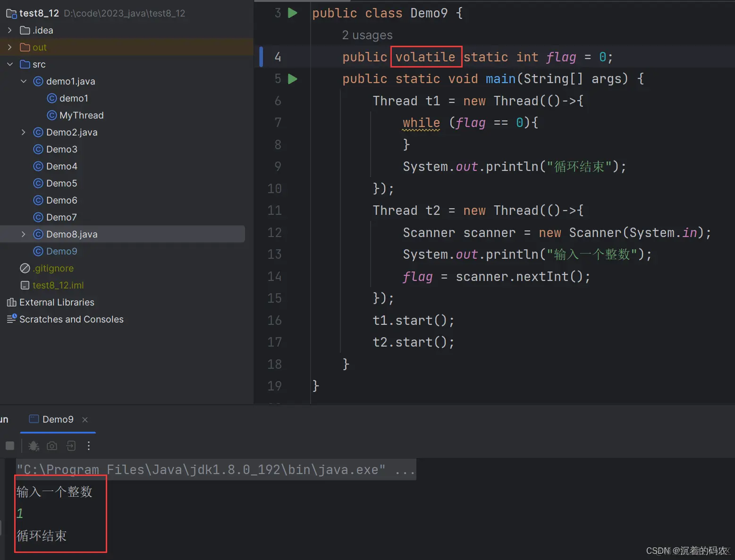Select Scratches and Consoles node
735x560 pixels.
(x=71, y=319)
